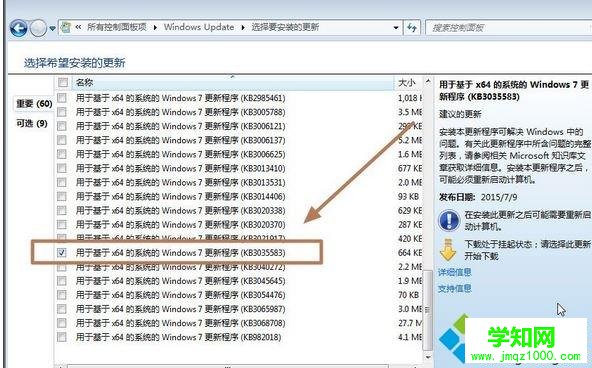Expand the double chevron breadcrumb overflow

78,27
